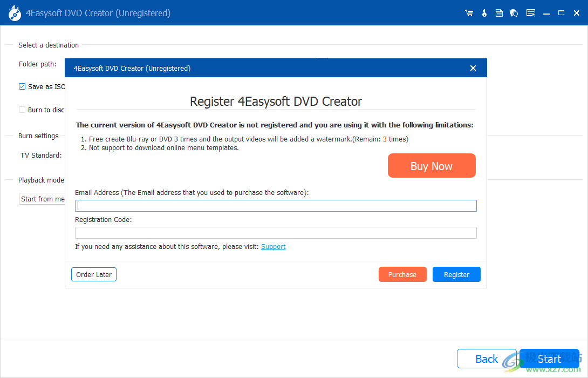Image resolution: width=588 pixels, height=378 pixels.
Task: Click the shopping cart icon in title bar
Action: point(469,12)
